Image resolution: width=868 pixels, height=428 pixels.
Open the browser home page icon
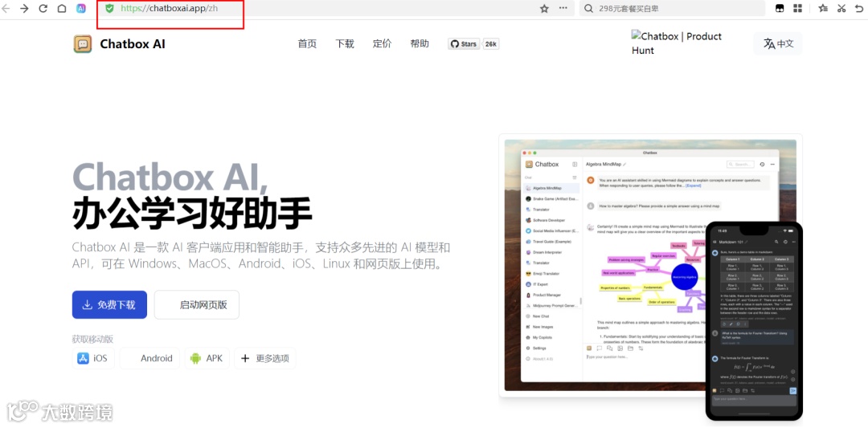tap(62, 8)
